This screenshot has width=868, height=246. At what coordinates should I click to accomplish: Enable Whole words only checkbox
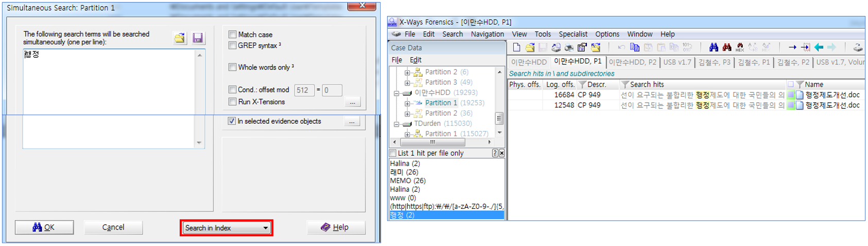232,67
